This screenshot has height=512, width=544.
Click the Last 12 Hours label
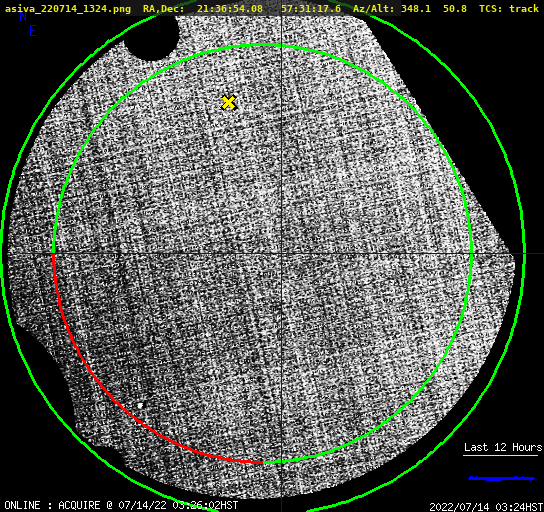point(503,447)
